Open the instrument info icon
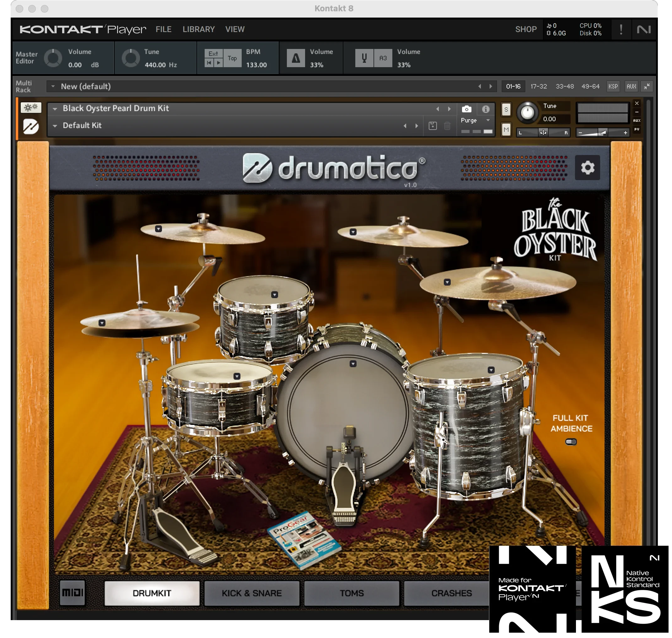Image resolution: width=672 pixels, height=638 pixels. (x=486, y=109)
